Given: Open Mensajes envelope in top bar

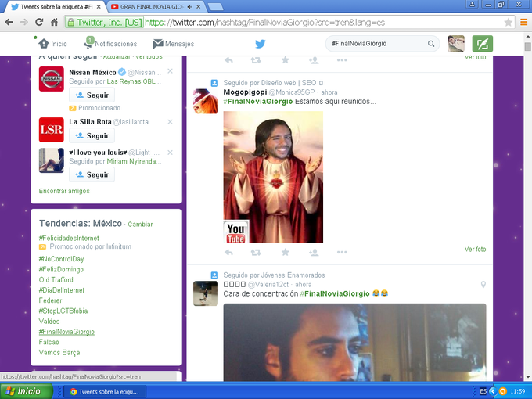Looking at the screenshot, I should [x=174, y=44].
